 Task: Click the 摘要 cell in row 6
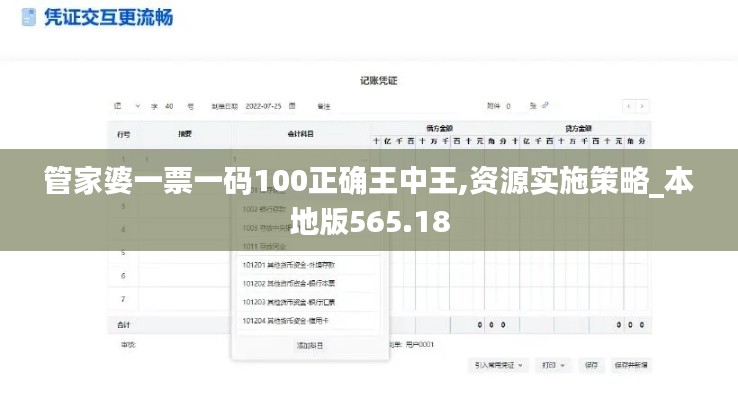pos(185,275)
